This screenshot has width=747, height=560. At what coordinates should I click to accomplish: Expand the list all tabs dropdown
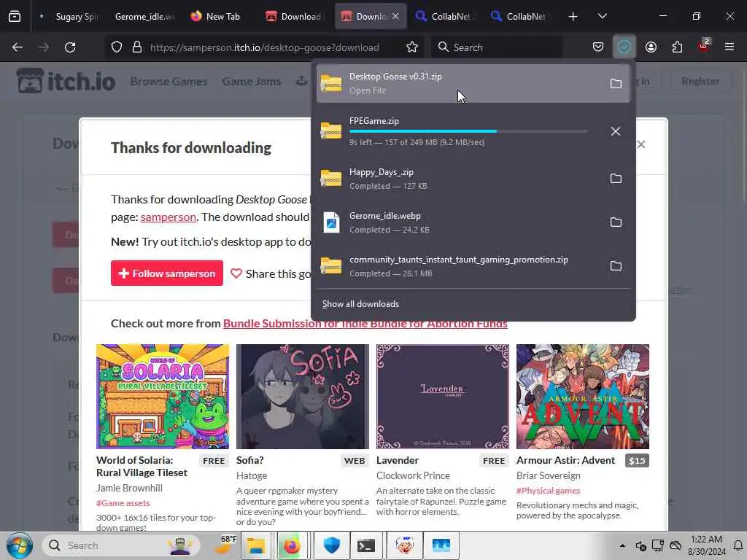(602, 17)
